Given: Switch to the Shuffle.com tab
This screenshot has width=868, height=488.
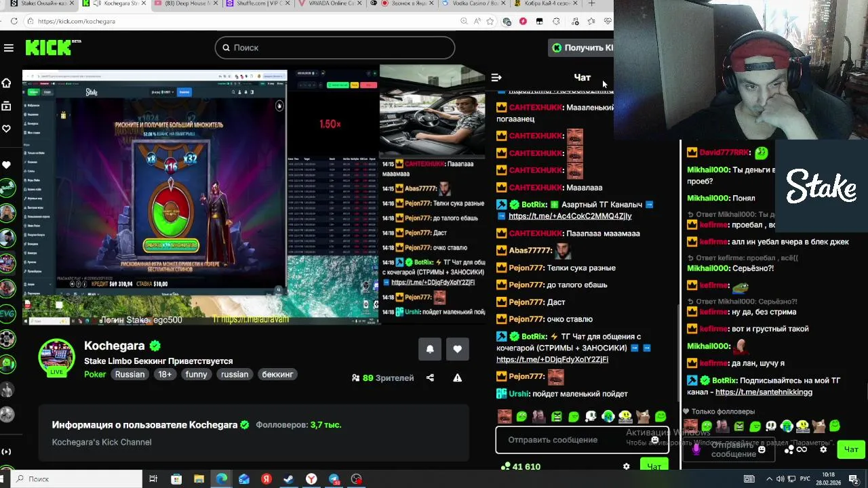Looking at the screenshot, I should pyautogui.click(x=258, y=3).
